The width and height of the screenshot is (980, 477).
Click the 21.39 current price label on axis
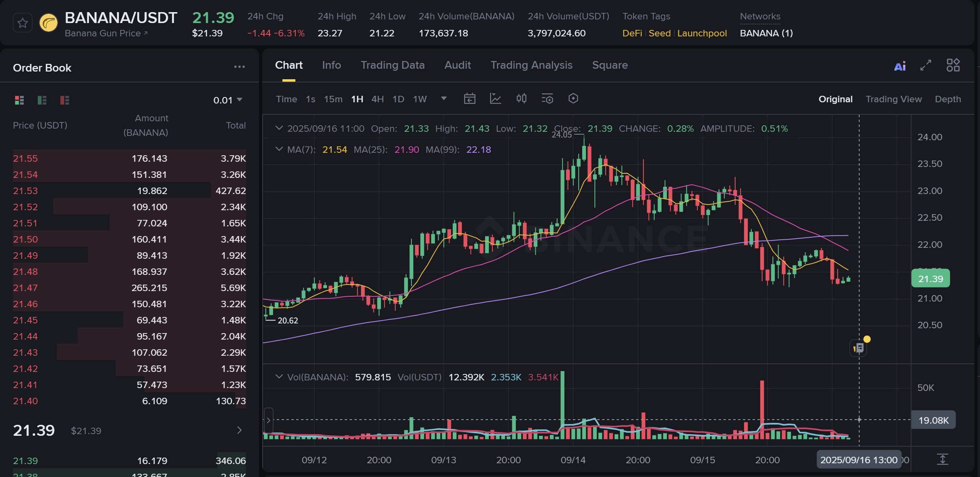[930, 279]
